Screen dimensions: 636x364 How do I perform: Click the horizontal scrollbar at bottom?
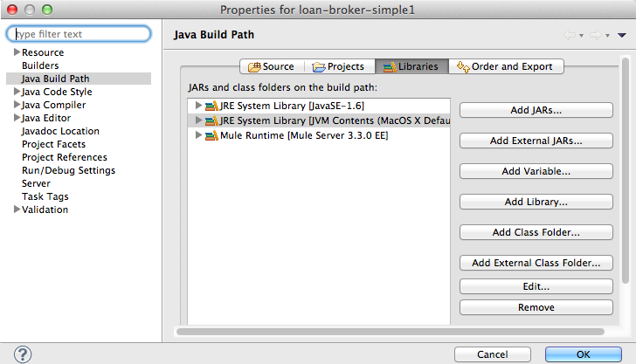(391, 332)
